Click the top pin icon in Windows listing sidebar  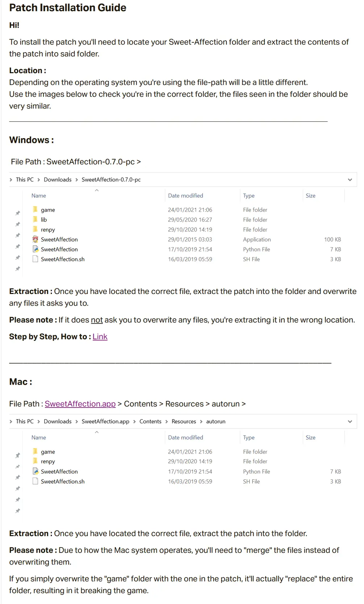pos(17,213)
